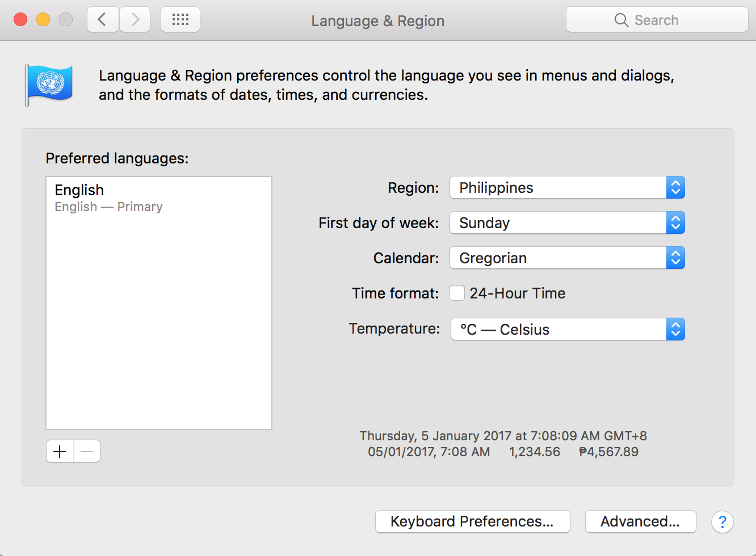Screen dimensions: 756x556
Task: Click the sample currency ₱4,567.89
Action: point(608,452)
